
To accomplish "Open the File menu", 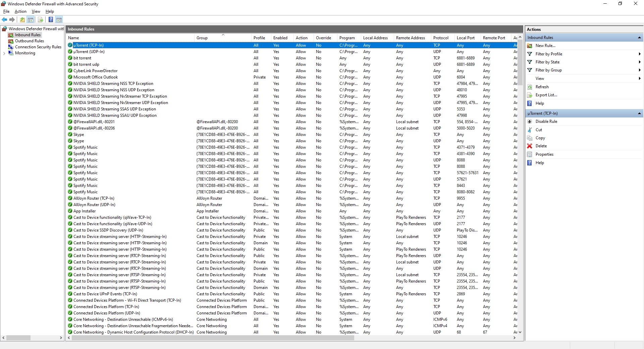I will coord(6,11).
